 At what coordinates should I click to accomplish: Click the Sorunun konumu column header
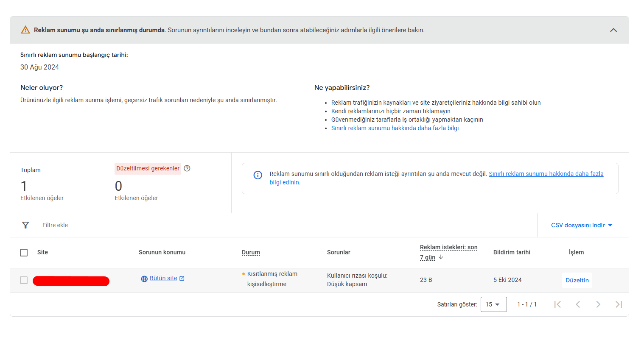point(162,252)
